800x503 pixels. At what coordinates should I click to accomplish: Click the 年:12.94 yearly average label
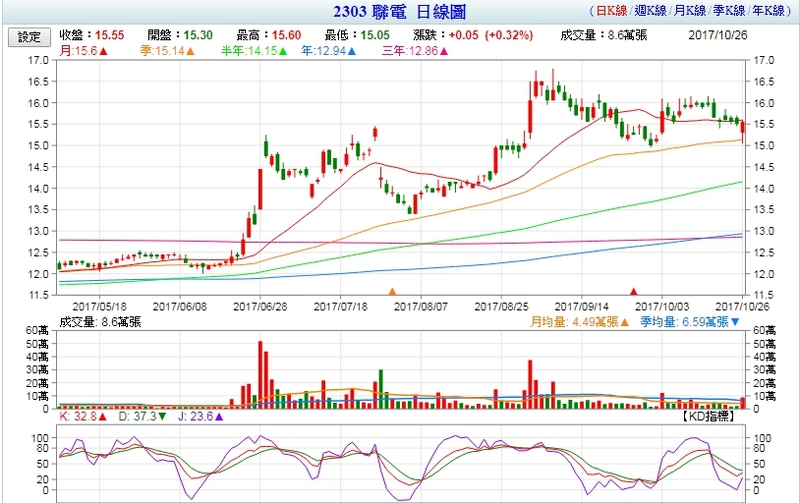(x=324, y=51)
